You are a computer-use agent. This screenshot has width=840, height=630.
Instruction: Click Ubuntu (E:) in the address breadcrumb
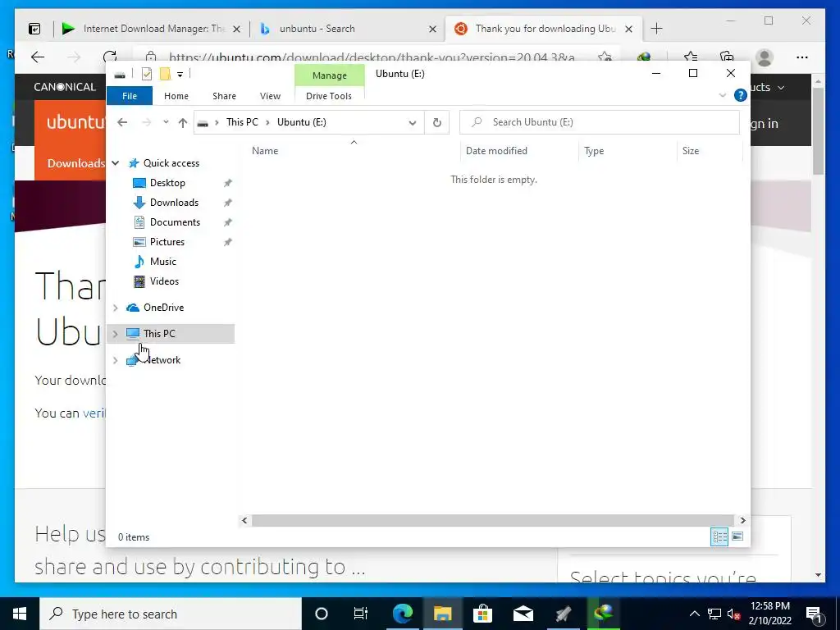coord(302,122)
